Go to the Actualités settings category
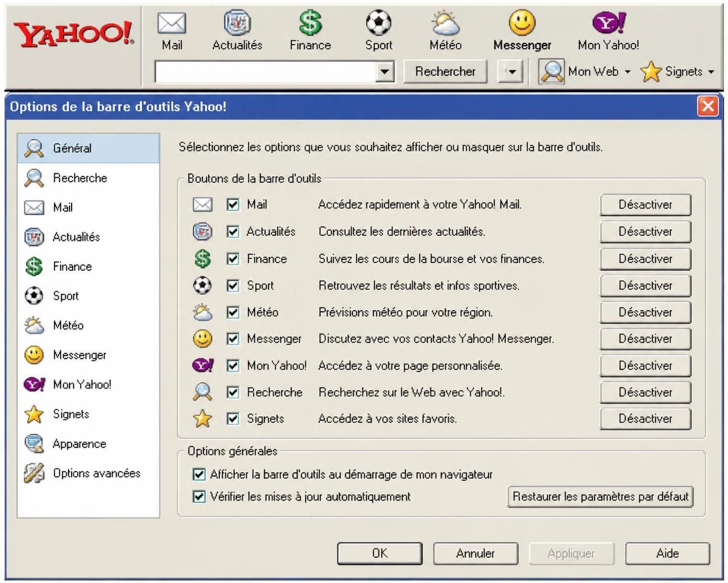Image resolution: width=728 pixels, height=583 pixels. (88, 237)
